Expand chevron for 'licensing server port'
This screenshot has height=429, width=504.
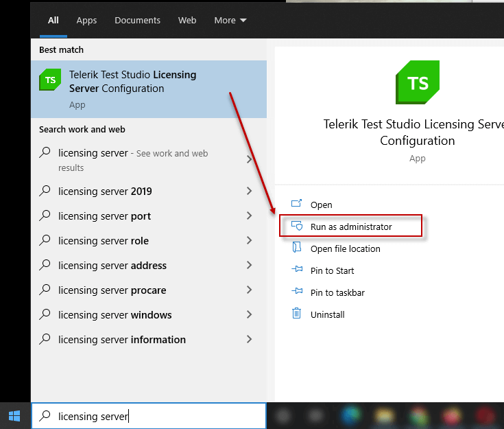[249, 216]
